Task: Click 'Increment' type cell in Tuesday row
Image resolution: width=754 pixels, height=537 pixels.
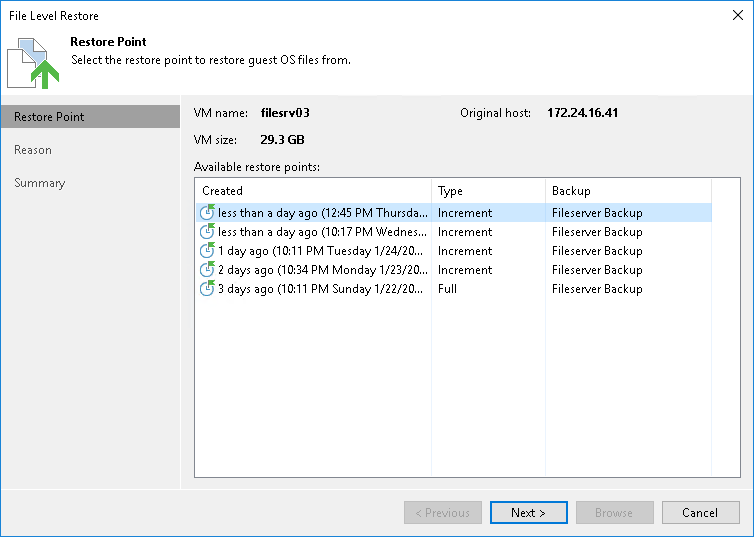Action: point(465,251)
